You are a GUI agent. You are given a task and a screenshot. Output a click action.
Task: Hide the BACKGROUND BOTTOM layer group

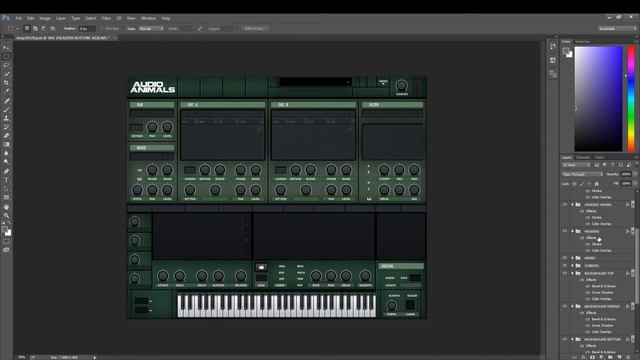(565, 339)
